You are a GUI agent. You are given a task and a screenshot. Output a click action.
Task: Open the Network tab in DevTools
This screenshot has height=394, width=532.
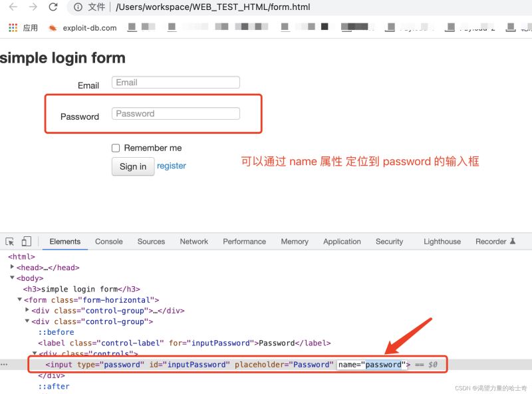194,242
